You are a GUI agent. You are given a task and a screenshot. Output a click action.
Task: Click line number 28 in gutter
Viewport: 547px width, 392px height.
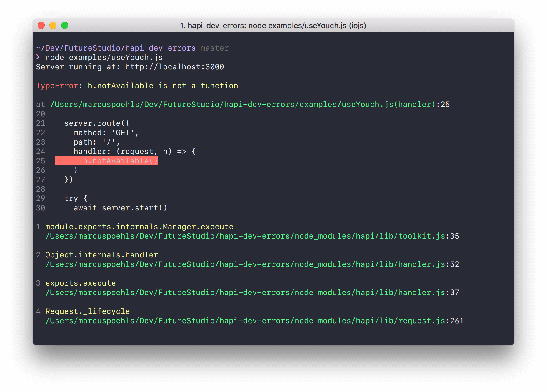click(41, 189)
